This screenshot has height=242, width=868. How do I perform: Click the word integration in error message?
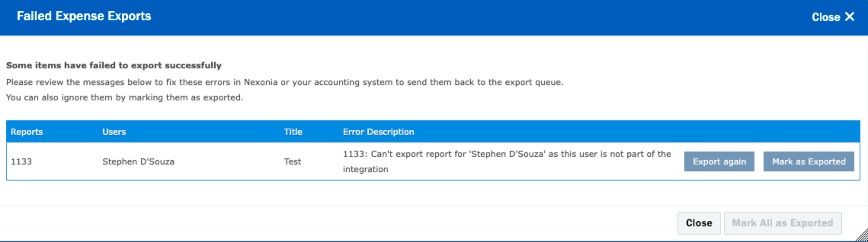pyautogui.click(x=365, y=169)
